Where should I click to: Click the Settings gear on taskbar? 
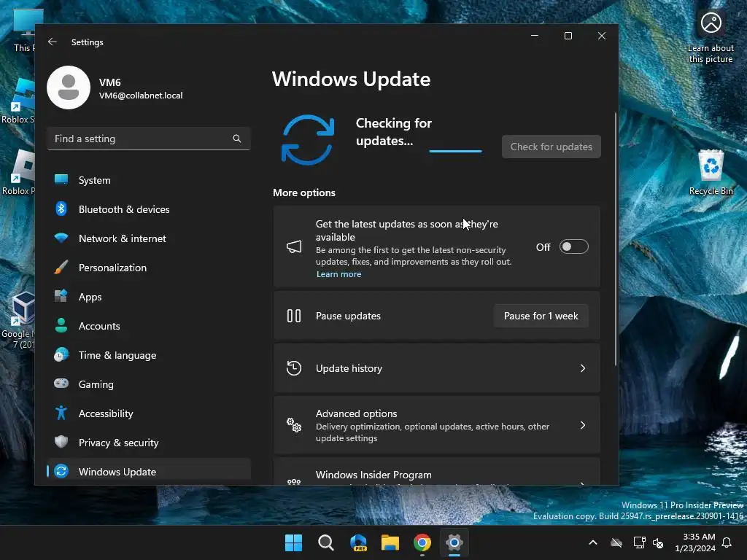(x=454, y=542)
